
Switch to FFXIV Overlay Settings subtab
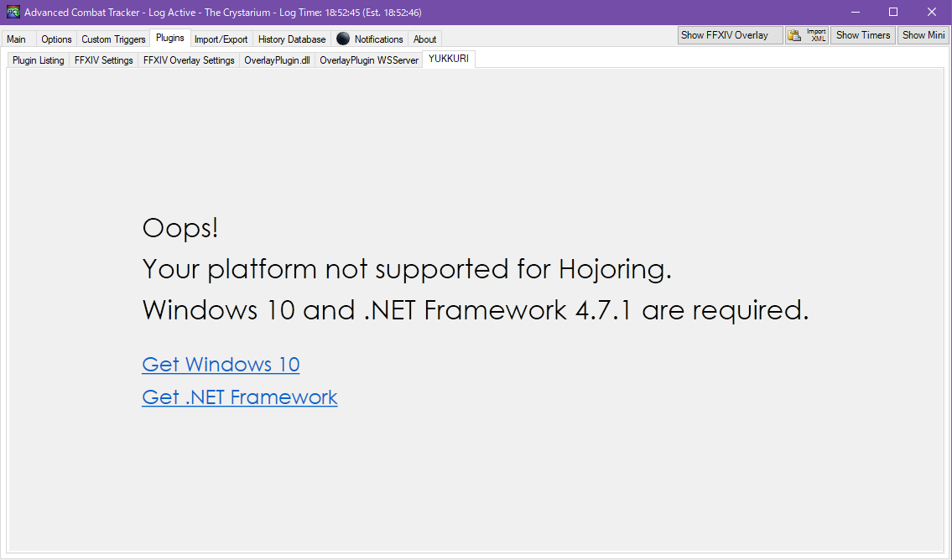click(188, 60)
